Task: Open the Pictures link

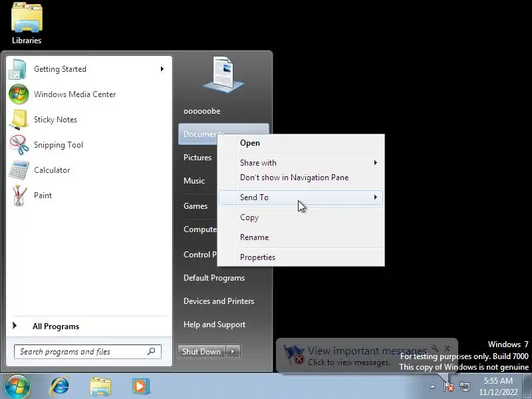Action: click(x=198, y=158)
